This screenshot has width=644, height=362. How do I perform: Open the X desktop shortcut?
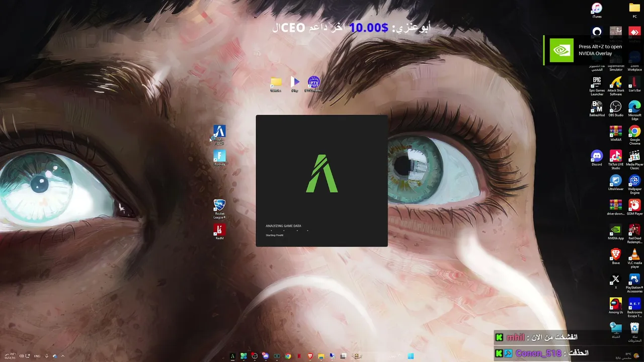(616, 282)
